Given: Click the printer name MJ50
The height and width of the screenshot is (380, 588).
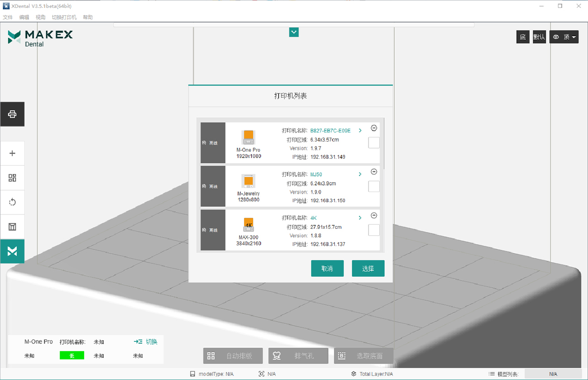Looking at the screenshot, I should pos(316,174).
